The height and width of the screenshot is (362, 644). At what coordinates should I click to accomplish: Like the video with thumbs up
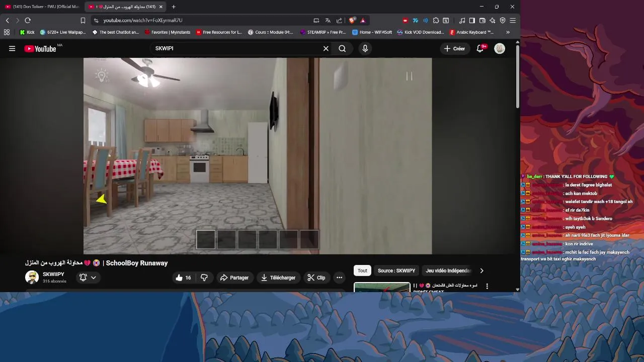(183, 278)
